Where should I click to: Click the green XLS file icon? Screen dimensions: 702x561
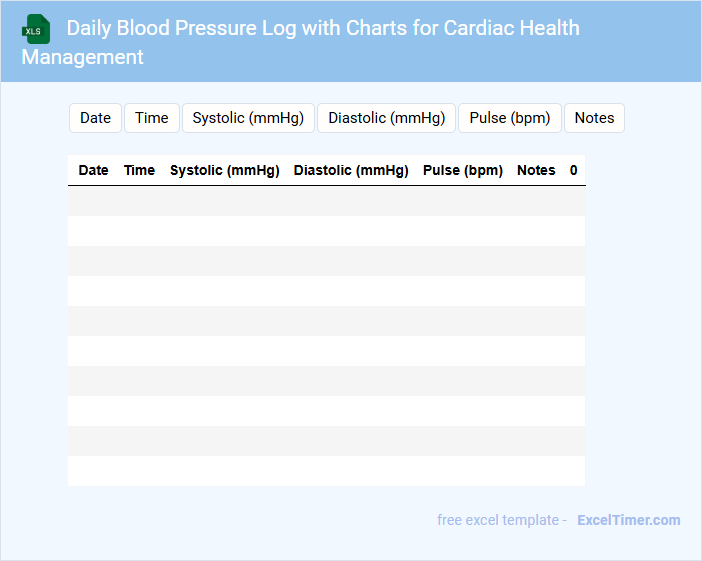coord(35,29)
